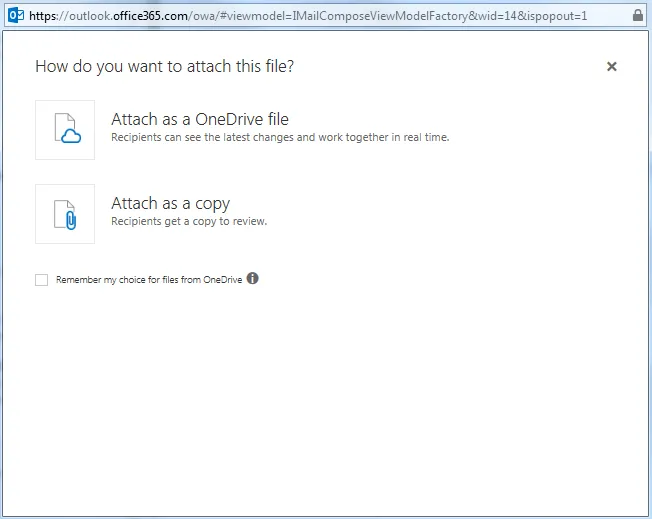Screen dimensions: 652x519
Task: Open the info icon beside Remember my choice
Action: click(252, 278)
